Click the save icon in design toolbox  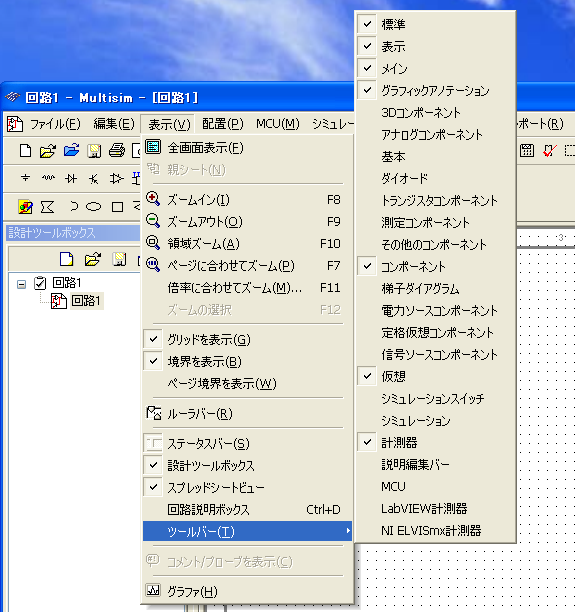[119, 259]
